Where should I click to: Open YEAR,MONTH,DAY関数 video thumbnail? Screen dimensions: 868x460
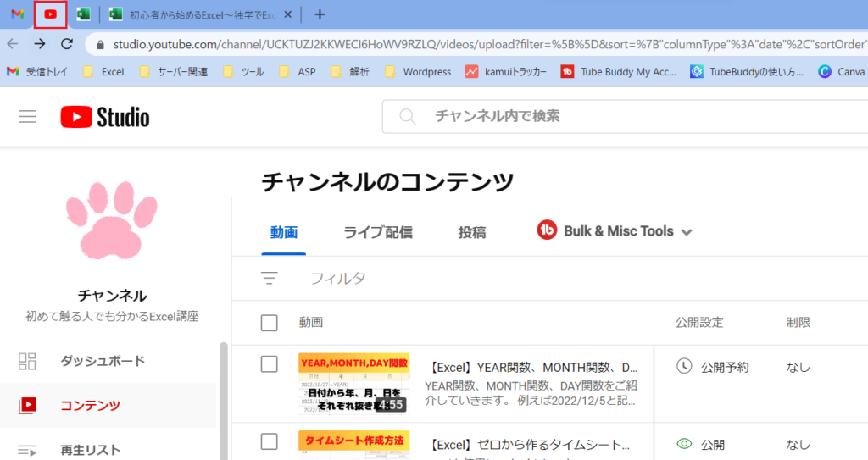click(x=354, y=384)
